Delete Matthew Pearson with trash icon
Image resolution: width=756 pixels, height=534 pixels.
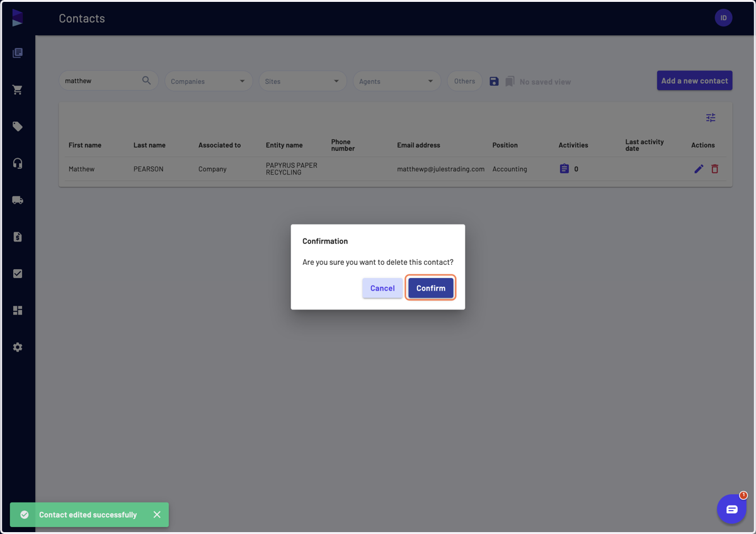tap(714, 169)
